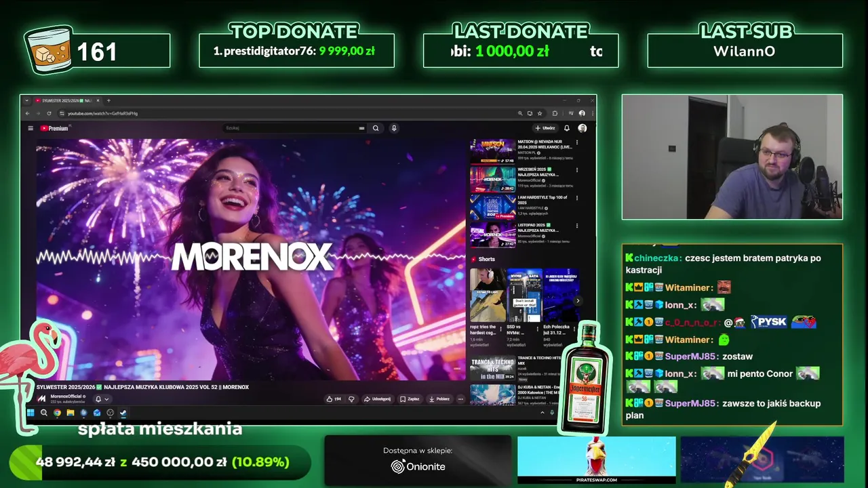The image size is (868, 488).
Task: Open ropz tries the hardest Short
Action: (488, 295)
